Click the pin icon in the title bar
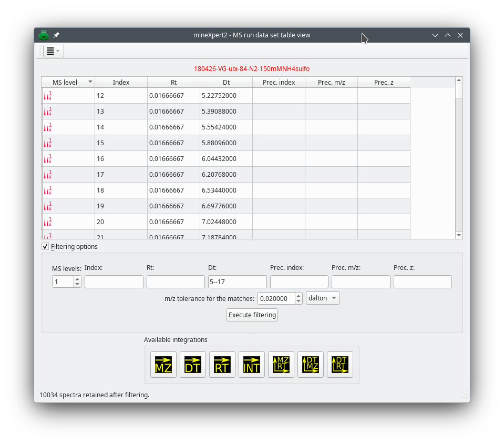Image resolution: width=504 pixels, height=443 pixels. [56, 35]
